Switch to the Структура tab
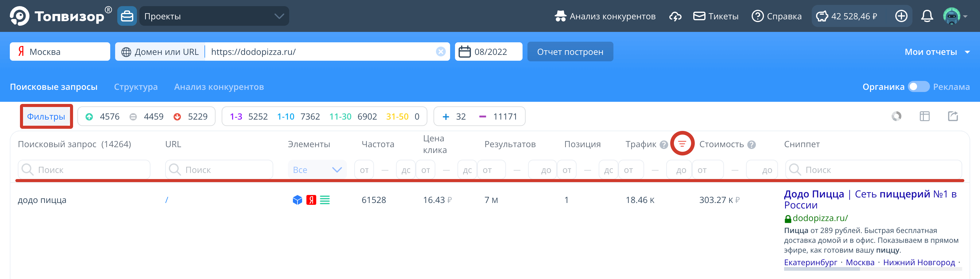 [136, 87]
